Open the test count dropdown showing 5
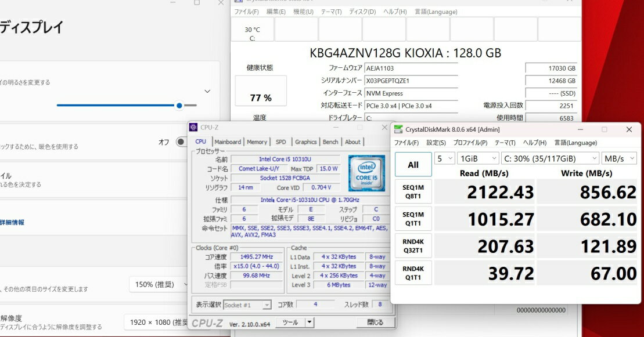 point(445,158)
